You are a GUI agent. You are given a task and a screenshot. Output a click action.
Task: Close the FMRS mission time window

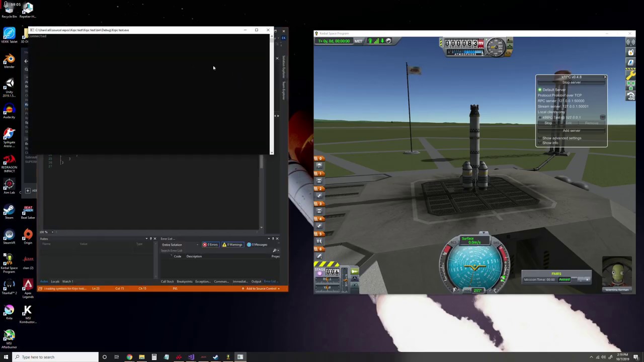pos(587,280)
